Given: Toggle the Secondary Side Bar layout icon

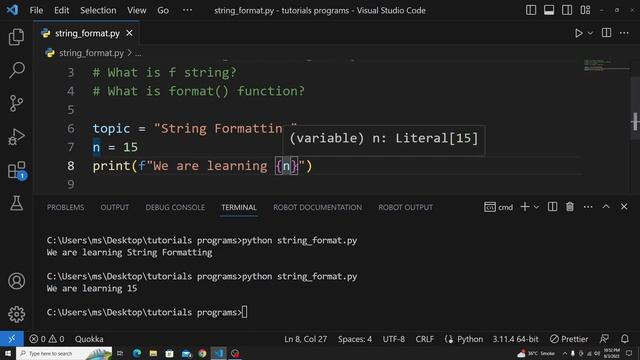Looking at the screenshot, I should click(x=567, y=10).
